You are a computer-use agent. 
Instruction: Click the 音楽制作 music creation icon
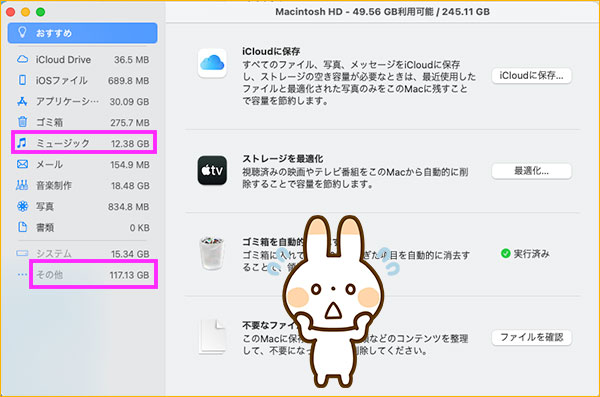pyautogui.click(x=22, y=185)
